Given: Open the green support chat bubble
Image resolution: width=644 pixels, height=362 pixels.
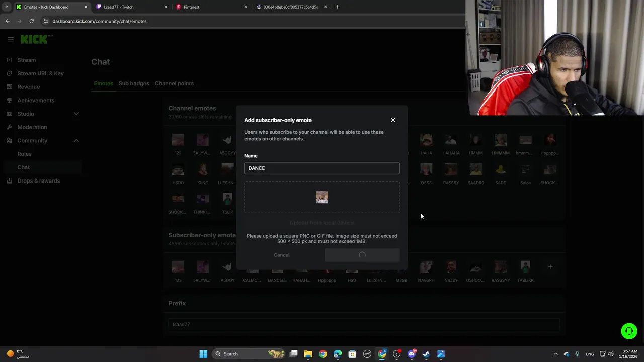Looking at the screenshot, I should (629, 331).
